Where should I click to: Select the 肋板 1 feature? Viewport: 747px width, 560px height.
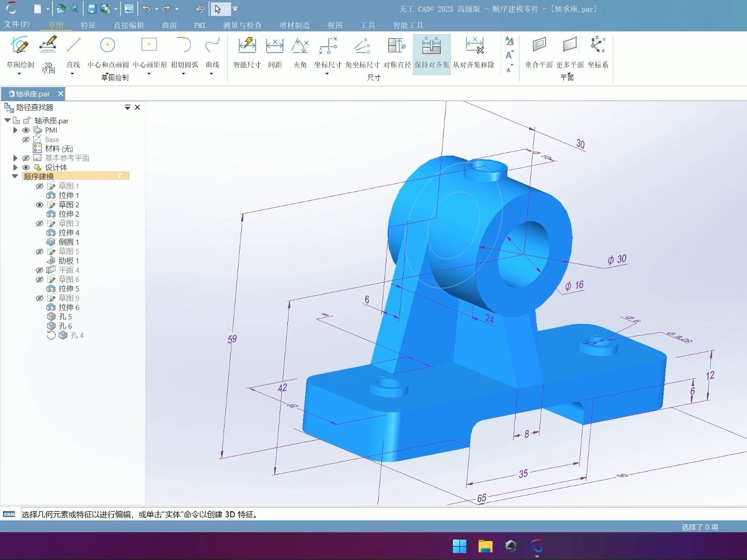tap(63, 261)
